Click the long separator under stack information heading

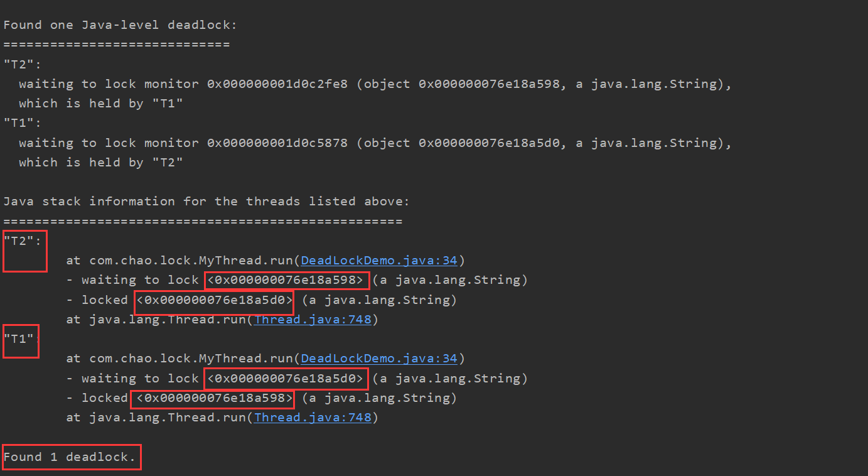tap(203, 222)
